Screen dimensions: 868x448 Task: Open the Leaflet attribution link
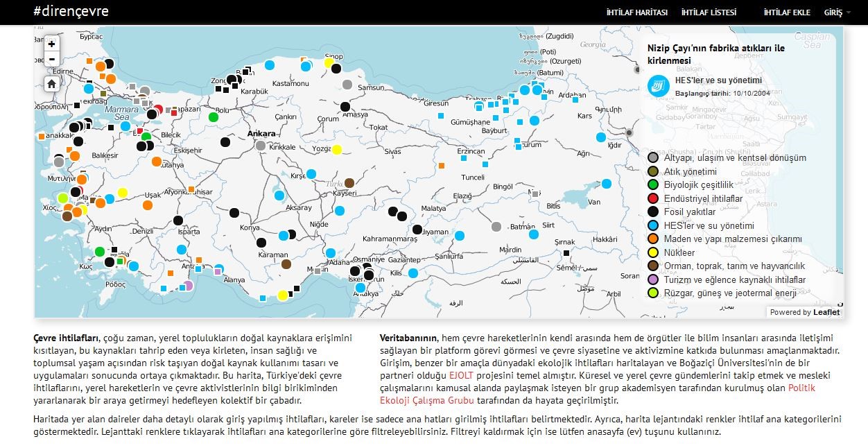coord(826,312)
